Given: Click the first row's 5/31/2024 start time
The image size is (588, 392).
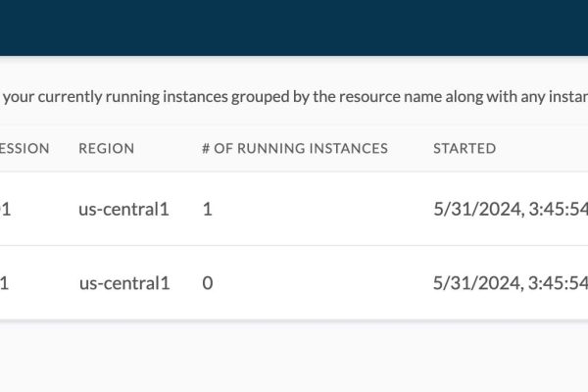Looking at the screenshot, I should click(511, 209).
